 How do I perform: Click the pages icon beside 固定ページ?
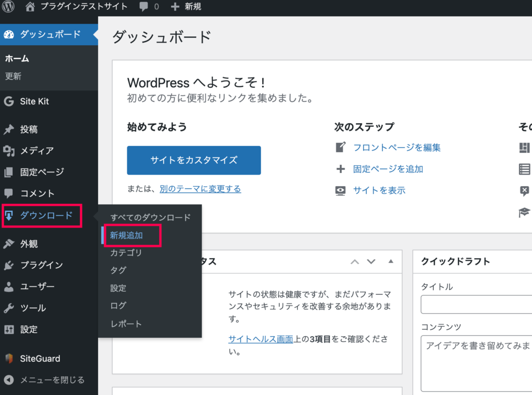(9, 172)
